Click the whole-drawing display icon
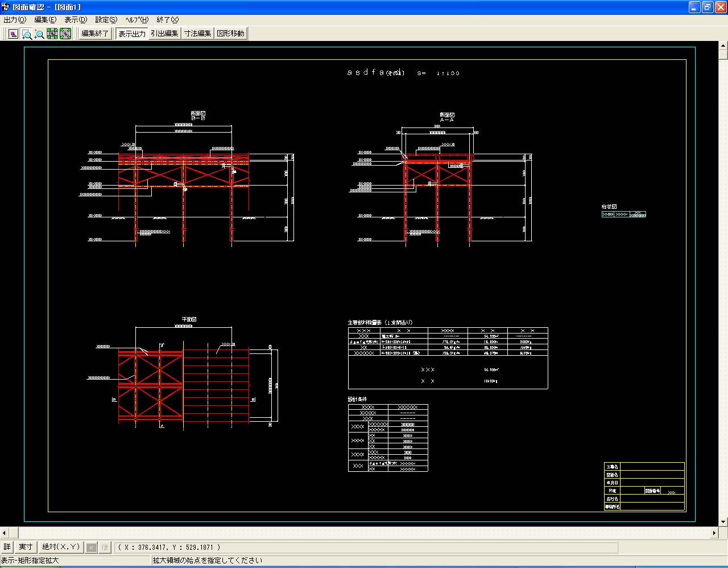Screen dimensions: 728x568 tap(13, 34)
